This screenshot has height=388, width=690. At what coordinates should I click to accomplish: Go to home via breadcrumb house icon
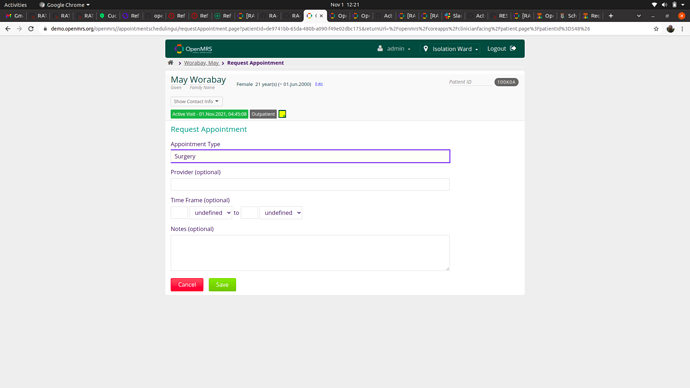(x=170, y=63)
